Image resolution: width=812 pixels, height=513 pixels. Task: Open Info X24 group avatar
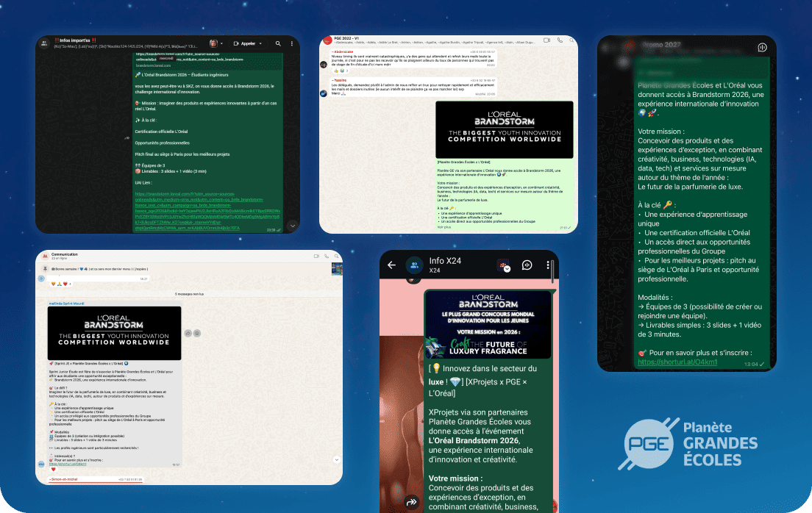pos(414,265)
